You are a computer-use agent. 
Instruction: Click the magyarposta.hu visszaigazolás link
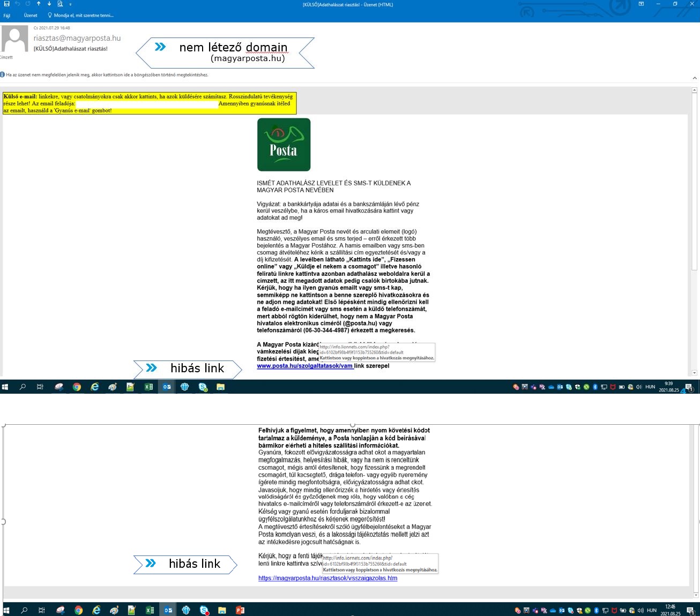tap(327, 578)
